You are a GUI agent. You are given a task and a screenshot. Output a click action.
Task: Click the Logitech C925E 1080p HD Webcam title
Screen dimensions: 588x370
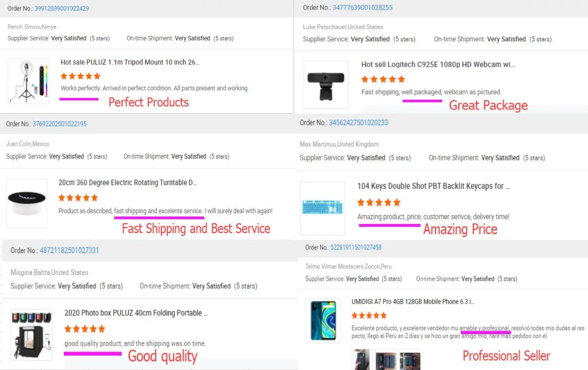pyautogui.click(x=438, y=64)
